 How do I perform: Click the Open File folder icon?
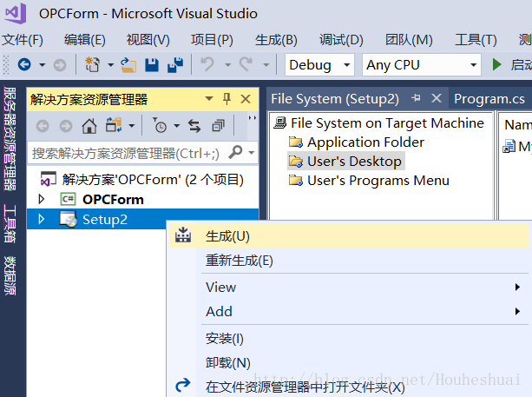[x=128, y=65]
